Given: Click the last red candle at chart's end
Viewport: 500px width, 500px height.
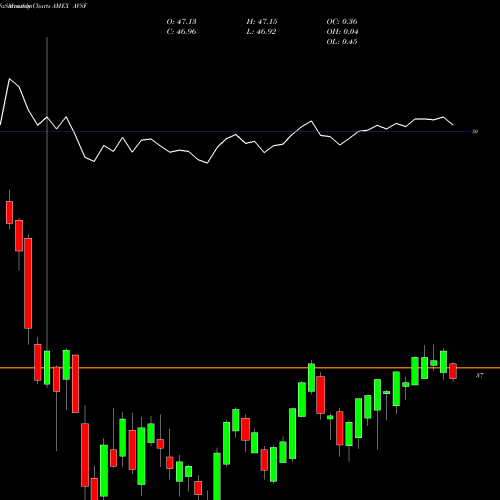Looking at the screenshot, I should point(453,371).
